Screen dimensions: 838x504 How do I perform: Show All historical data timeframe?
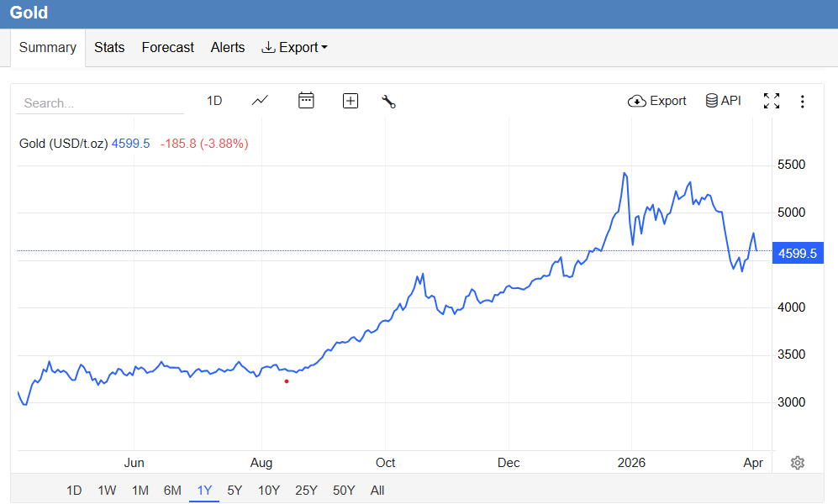point(377,490)
